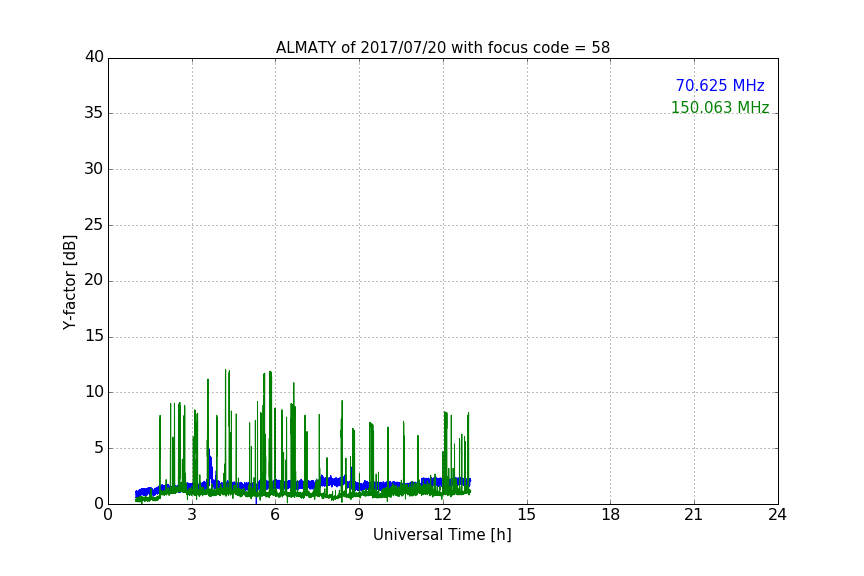Click the 'Universal Time [h]' axis label

(442, 535)
